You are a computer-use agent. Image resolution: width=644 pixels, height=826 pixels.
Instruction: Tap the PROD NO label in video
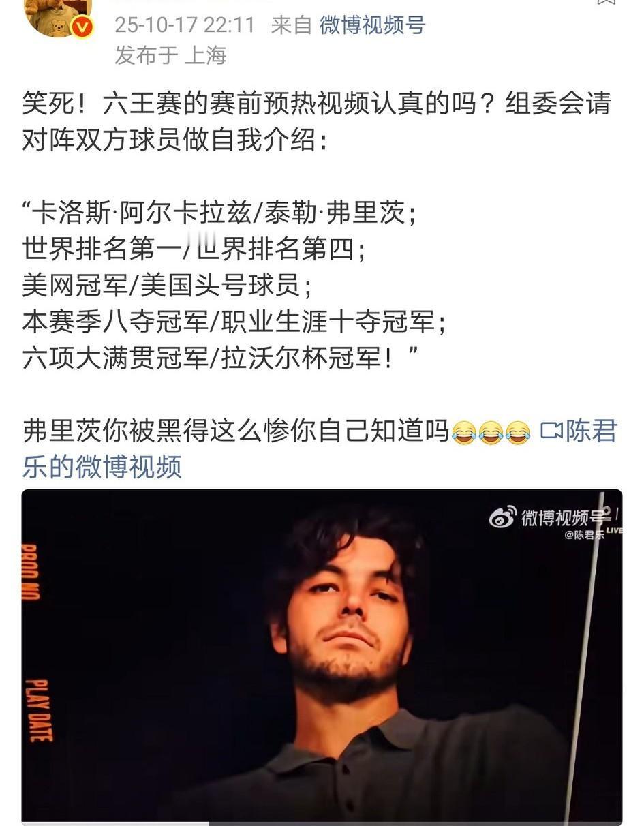(30, 572)
